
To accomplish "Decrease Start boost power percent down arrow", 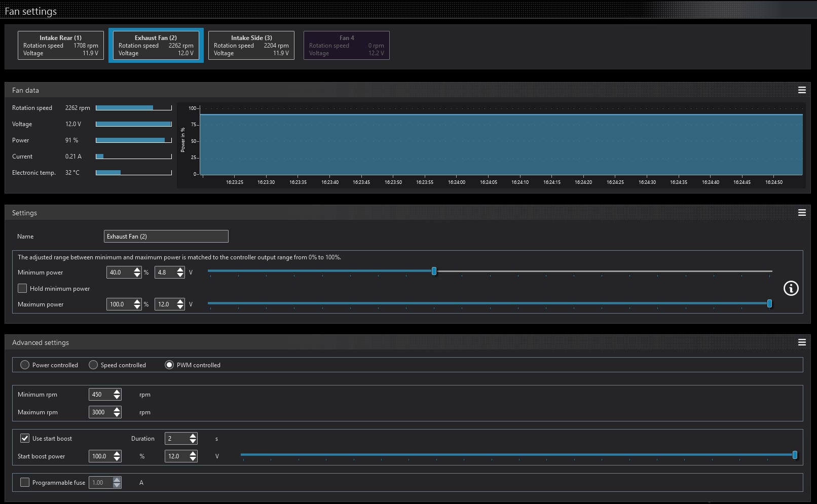I will coord(117,459).
